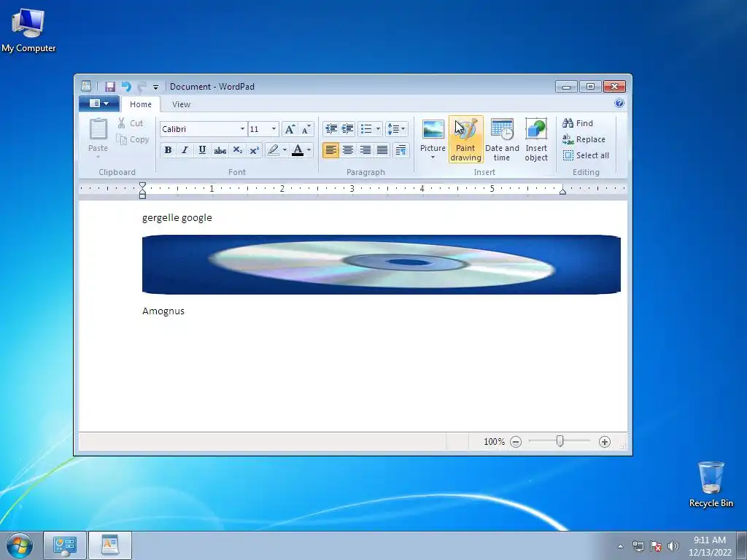Toggle superscript formatting
Screen dimensions: 747x560
[255, 150]
